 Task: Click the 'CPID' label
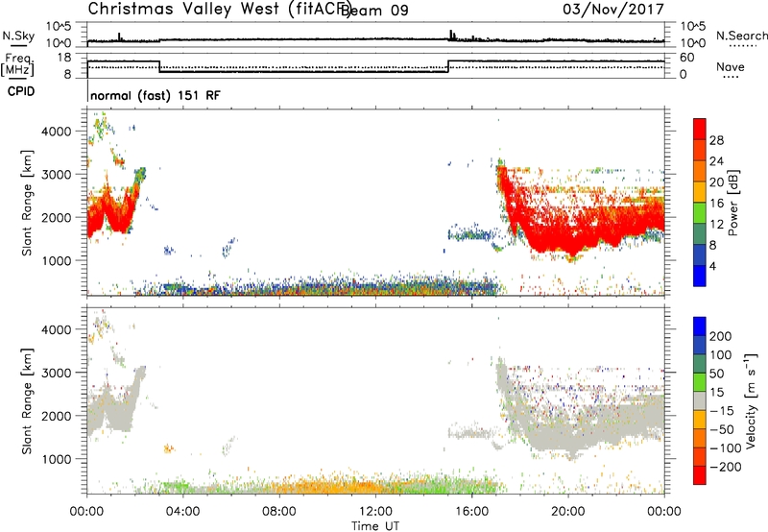click(21, 91)
